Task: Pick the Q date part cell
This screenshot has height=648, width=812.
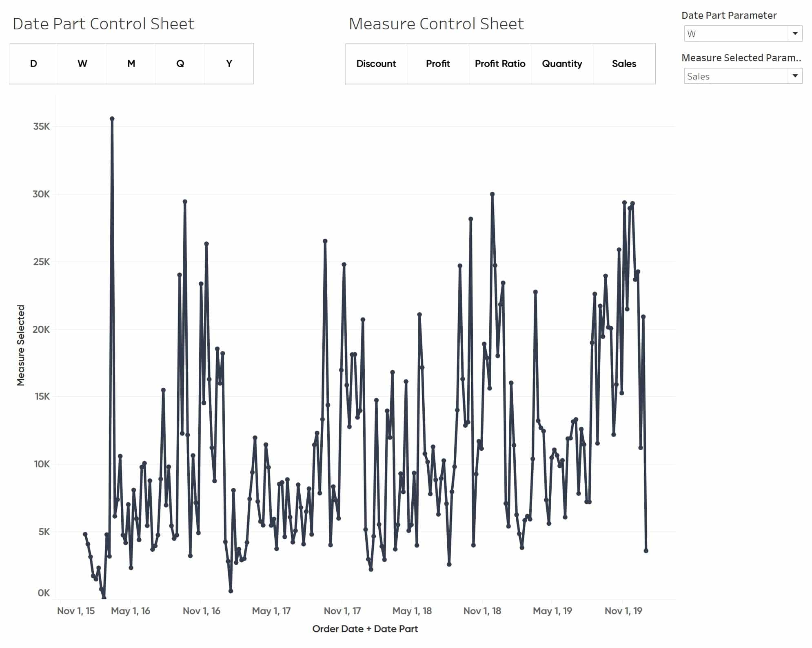Action: tap(180, 64)
